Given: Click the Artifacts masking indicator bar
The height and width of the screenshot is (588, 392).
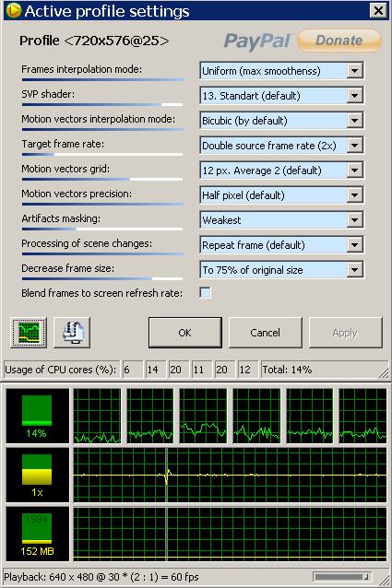Looking at the screenshot, I should pos(102,229).
